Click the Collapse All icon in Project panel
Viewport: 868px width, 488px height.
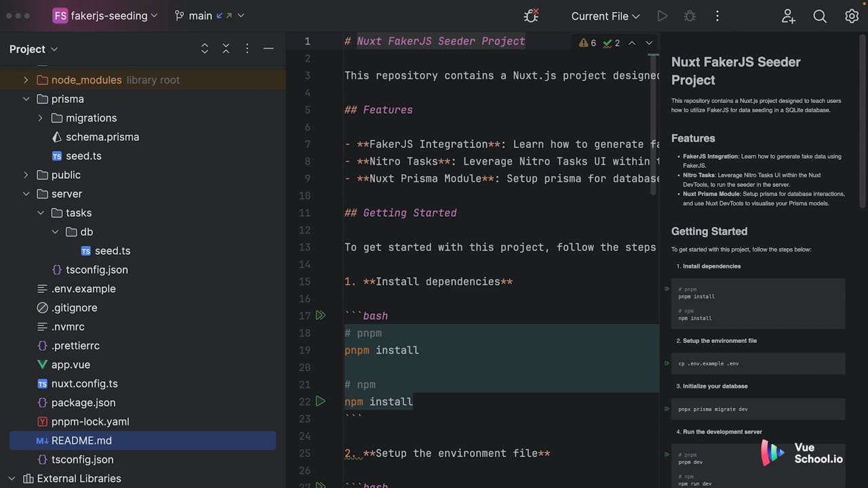coord(226,49)
